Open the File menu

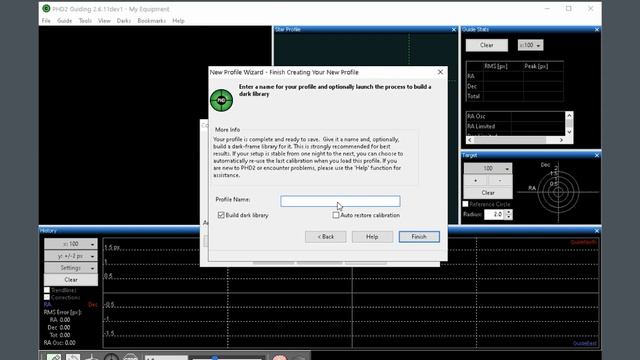click(x=46, y=21)
